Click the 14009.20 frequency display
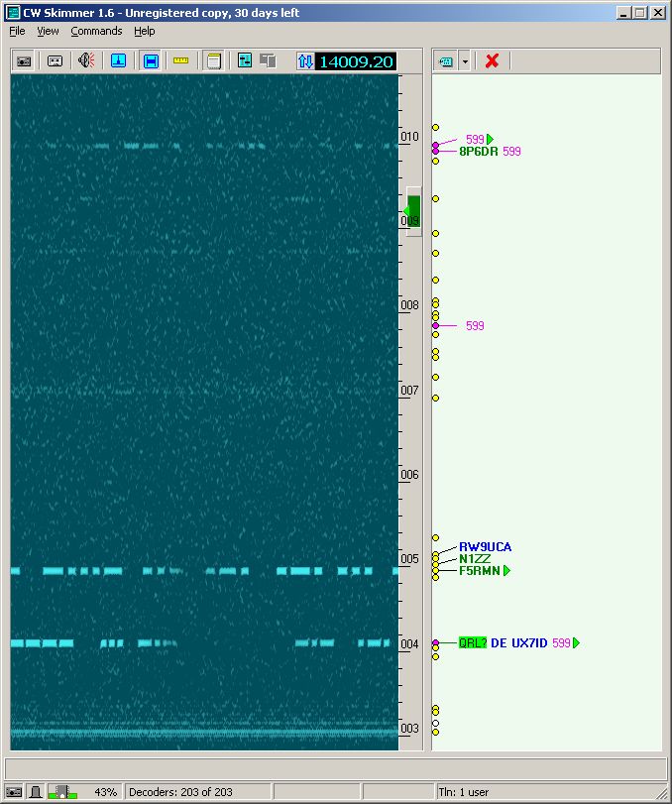Screen dimensions: 672x804 click(x=356, y=62)
